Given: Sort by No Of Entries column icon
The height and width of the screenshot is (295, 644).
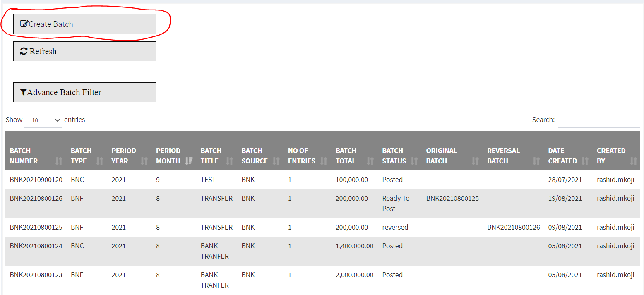Looking at the screenshot, I should coord(324,161).
